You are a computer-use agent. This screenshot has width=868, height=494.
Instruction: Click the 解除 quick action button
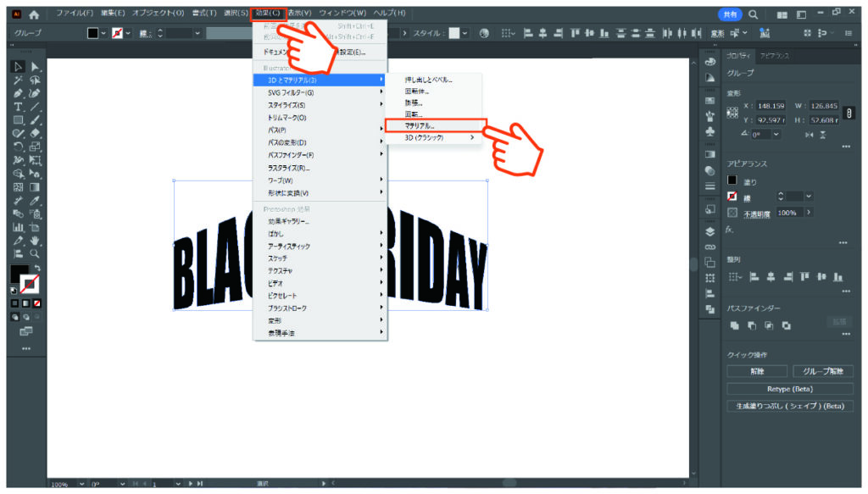point(757,371)
